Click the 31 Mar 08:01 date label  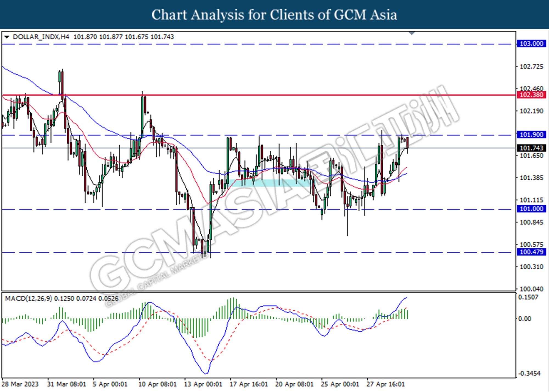pos(66,384)
